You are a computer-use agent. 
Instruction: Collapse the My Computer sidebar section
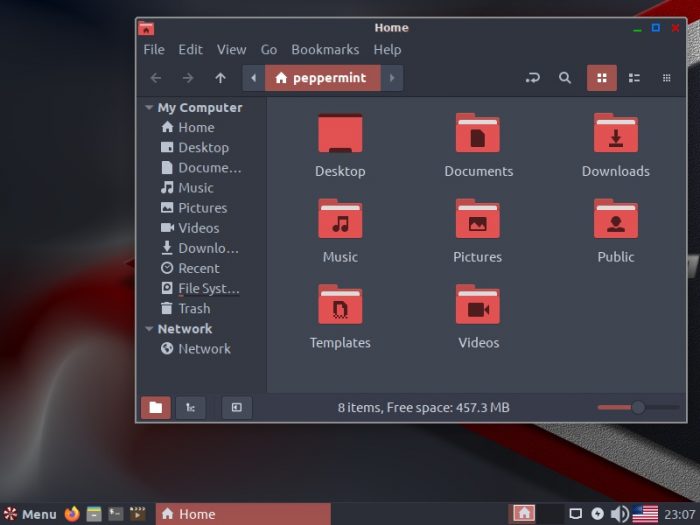pos(149,108)
